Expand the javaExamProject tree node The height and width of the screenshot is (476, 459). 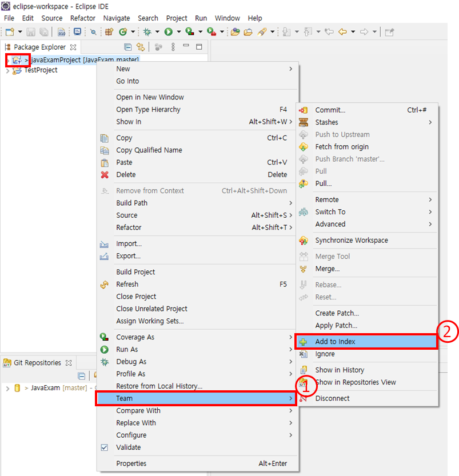[x=9, y=61]
